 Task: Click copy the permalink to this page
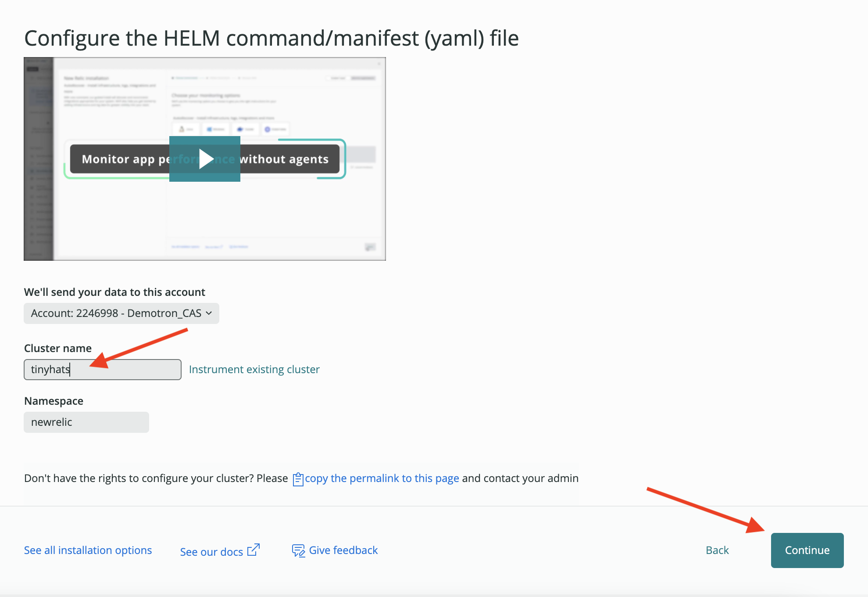coord(382,478)
